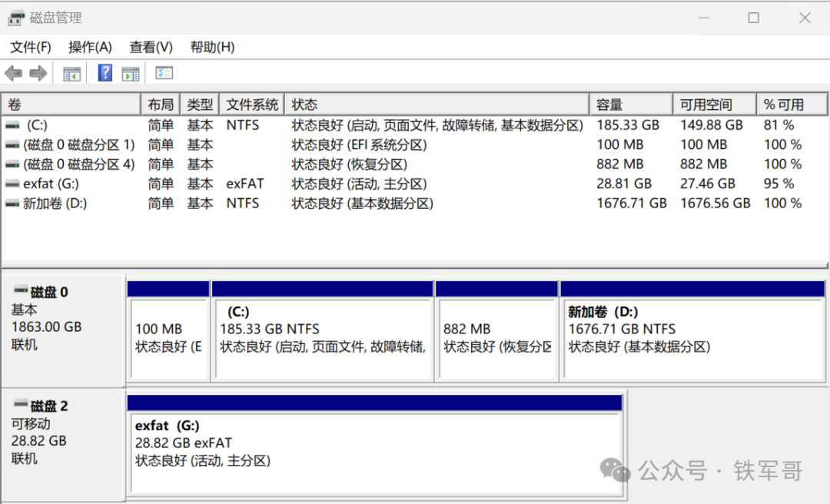Sort by the 布局 column header
Screen dimensions: 830x504
click(x=161, y=104)
